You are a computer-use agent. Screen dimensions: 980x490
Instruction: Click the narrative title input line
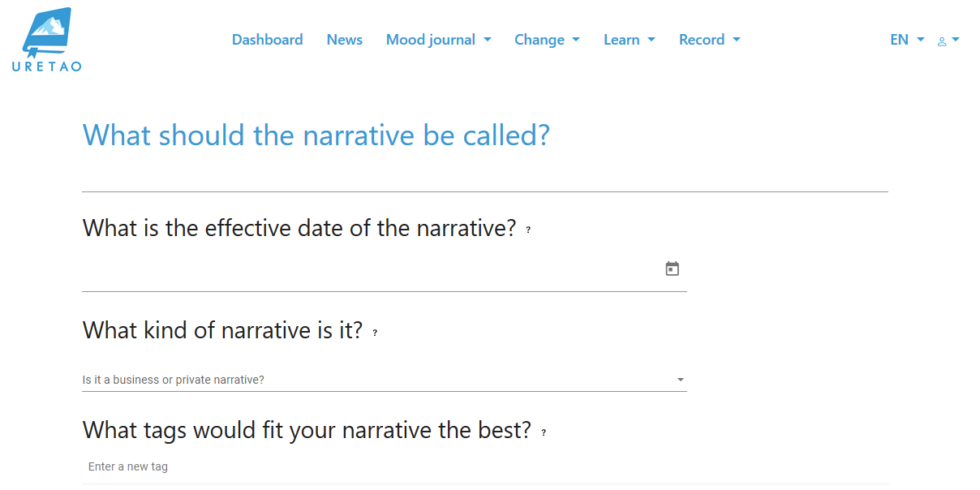(484, 178)
